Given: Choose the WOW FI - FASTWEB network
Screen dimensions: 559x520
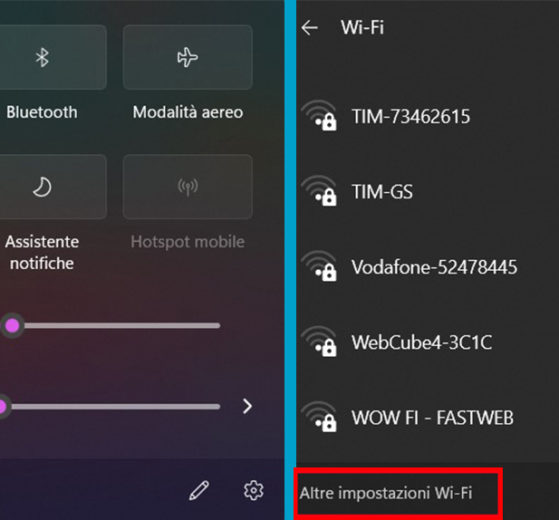Looking at the screenshot, I should pyautogui.click(x=427, y=417).
